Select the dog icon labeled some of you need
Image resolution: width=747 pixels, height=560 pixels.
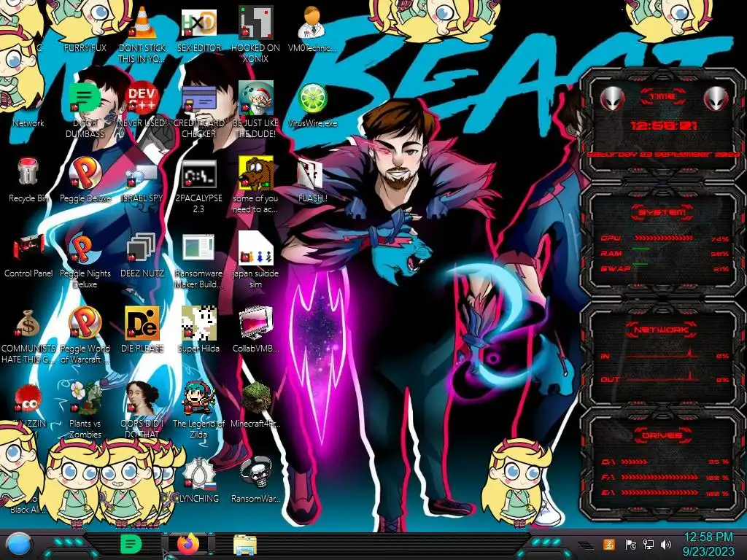[x=256, y=172]
